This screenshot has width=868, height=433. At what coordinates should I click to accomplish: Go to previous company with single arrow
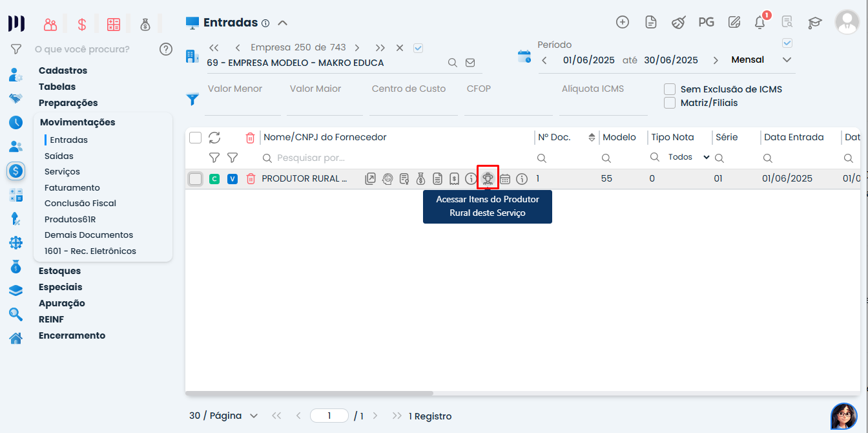pyautogui.click(x=238, y=48)
